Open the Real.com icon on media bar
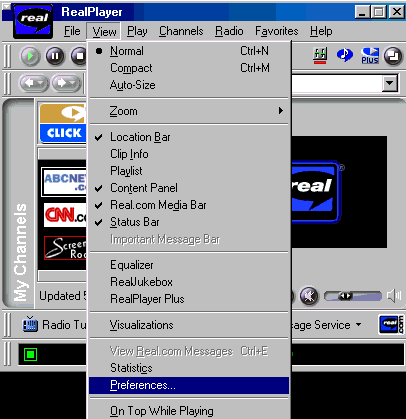Viewport: 406px width, 419px height. pos(391,324)
